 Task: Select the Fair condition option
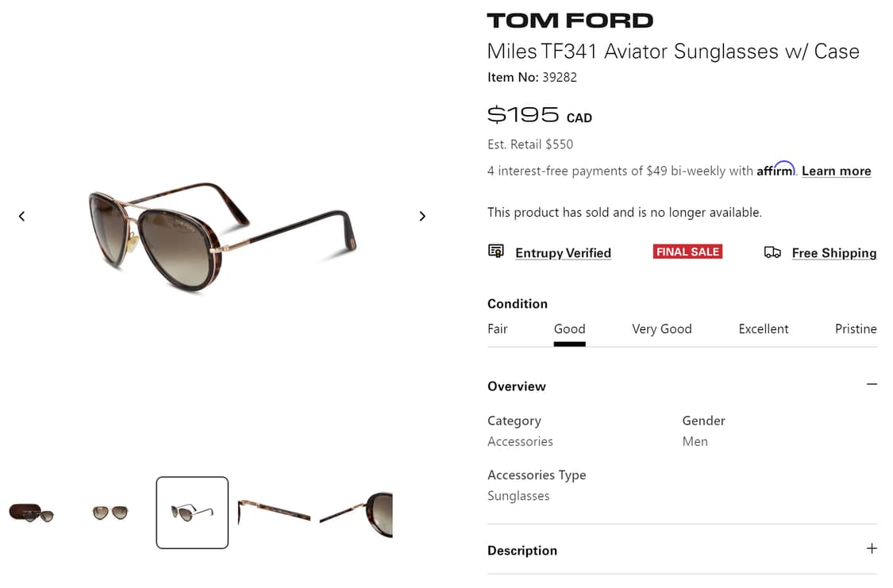coord(497,329)
